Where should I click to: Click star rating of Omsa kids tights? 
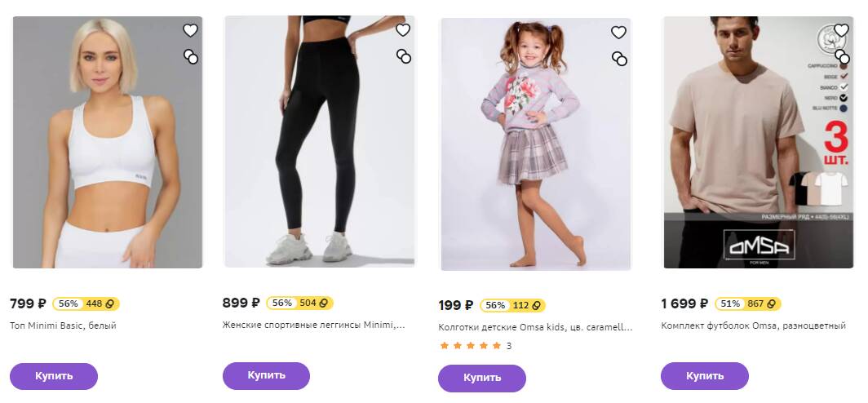(x=471, y=346)
